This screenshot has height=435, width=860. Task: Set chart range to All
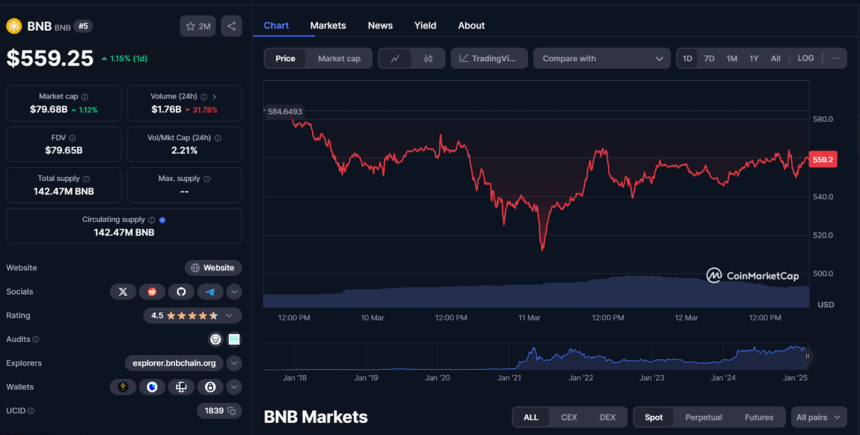click(776, 59)
